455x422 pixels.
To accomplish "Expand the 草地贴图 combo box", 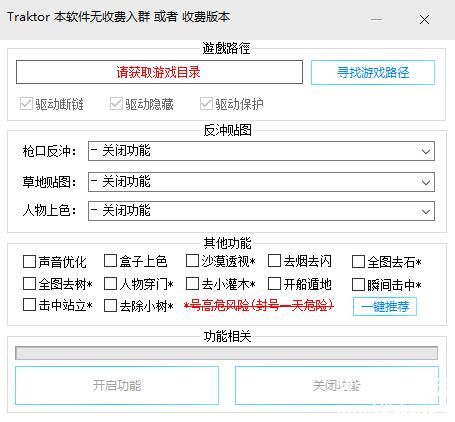I will 261,182.
